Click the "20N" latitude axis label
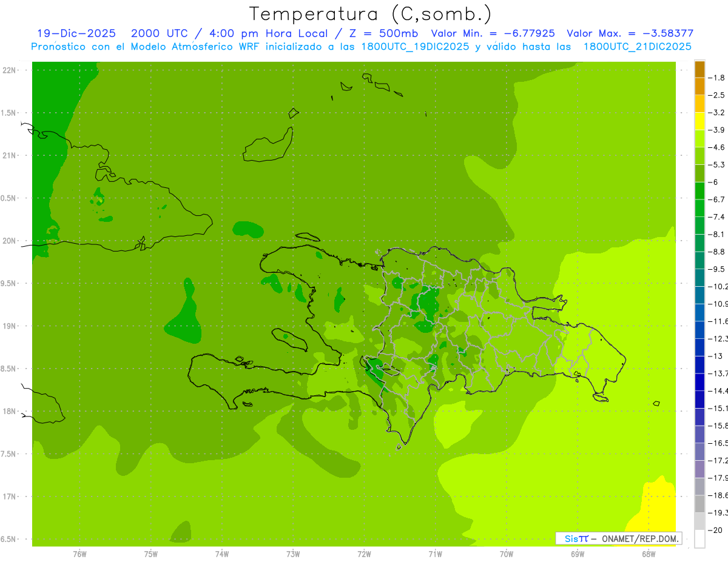728x562 pixels. 9,241
